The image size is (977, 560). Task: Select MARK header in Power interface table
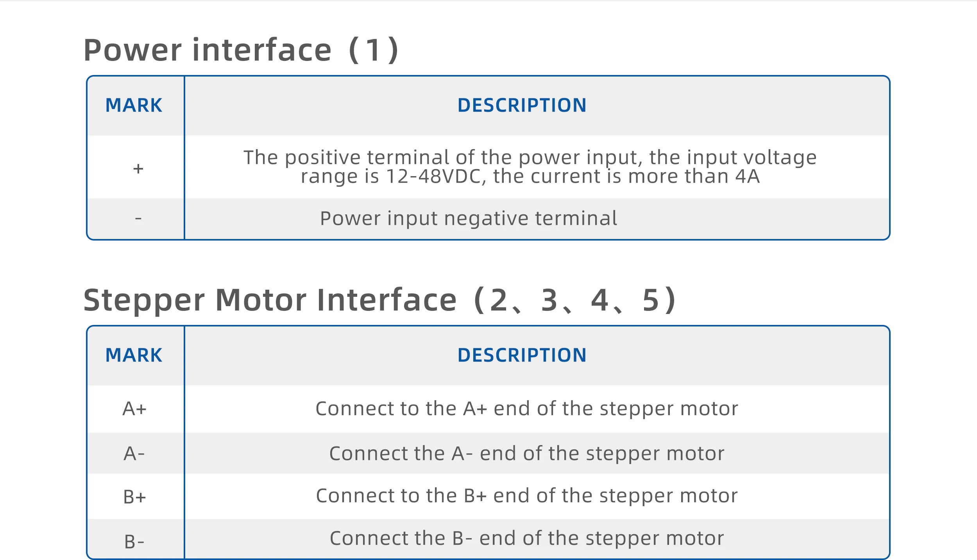[134, 105]
